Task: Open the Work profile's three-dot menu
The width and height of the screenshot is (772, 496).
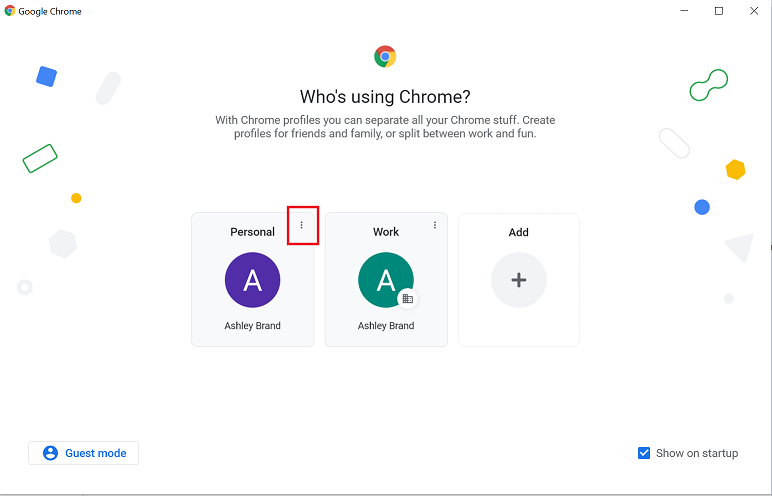Action: 435,225
